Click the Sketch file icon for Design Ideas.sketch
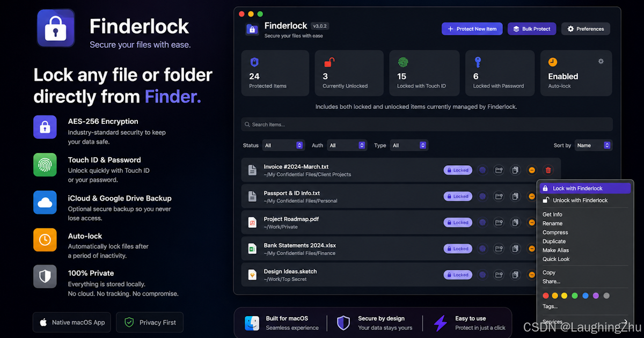 [x=252, y=275]
